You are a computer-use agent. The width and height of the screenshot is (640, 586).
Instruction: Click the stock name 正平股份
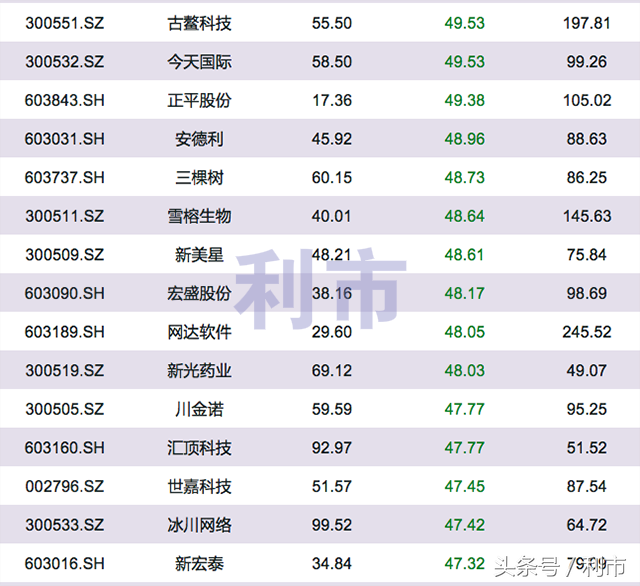[x=199, y=100]
